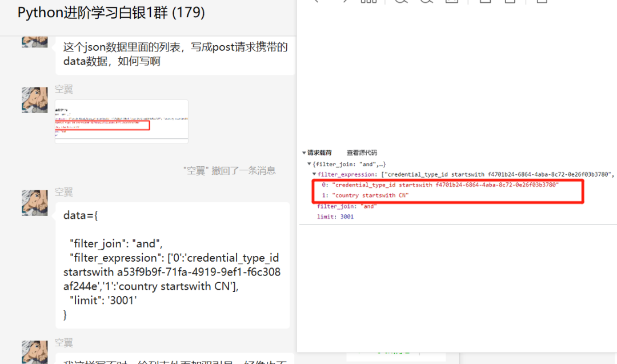Click the filter_join: "and" row
This screenshot has height=364, width=617.
[x=347, y=206]
